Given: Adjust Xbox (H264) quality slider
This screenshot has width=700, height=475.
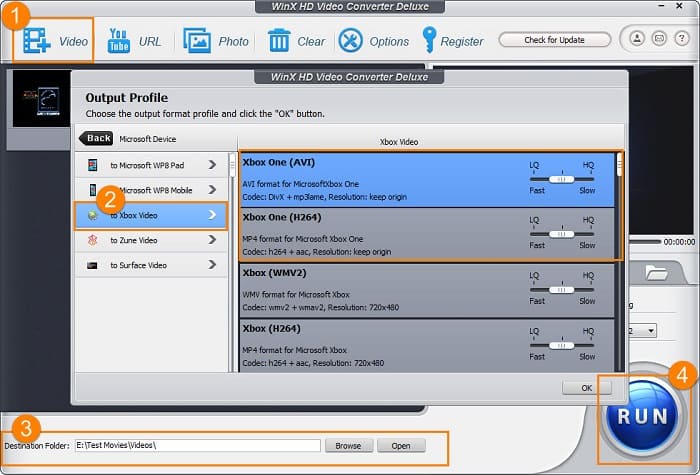Looking at the screenshot, I should point(562,345).
